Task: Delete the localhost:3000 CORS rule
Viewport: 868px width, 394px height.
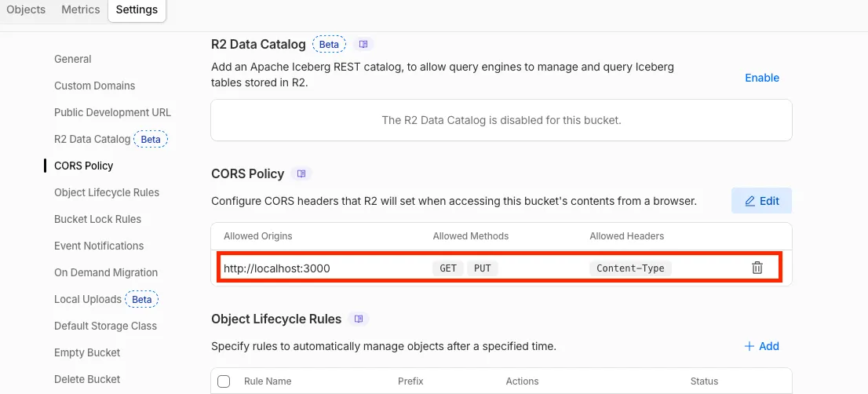Action: (x=757, y=268)
